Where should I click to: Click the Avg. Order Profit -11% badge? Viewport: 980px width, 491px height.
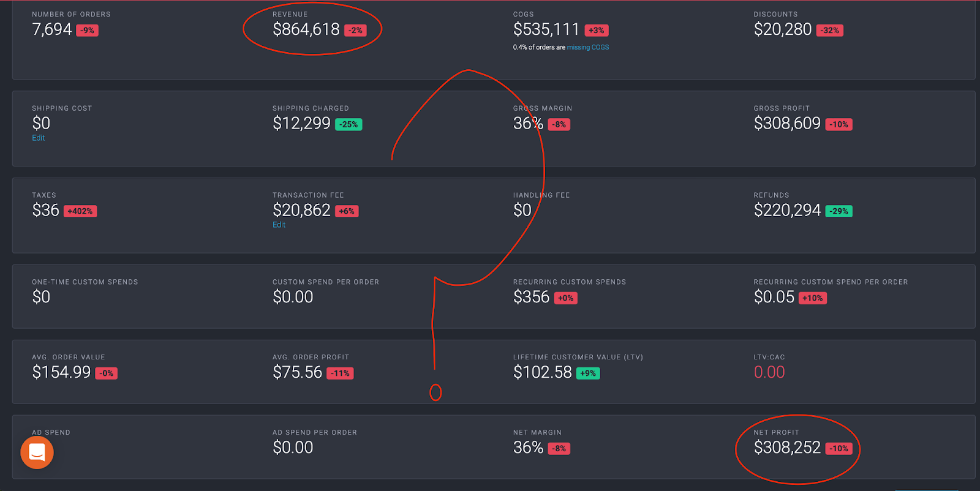pyautogui.click(x=340, y=373)
